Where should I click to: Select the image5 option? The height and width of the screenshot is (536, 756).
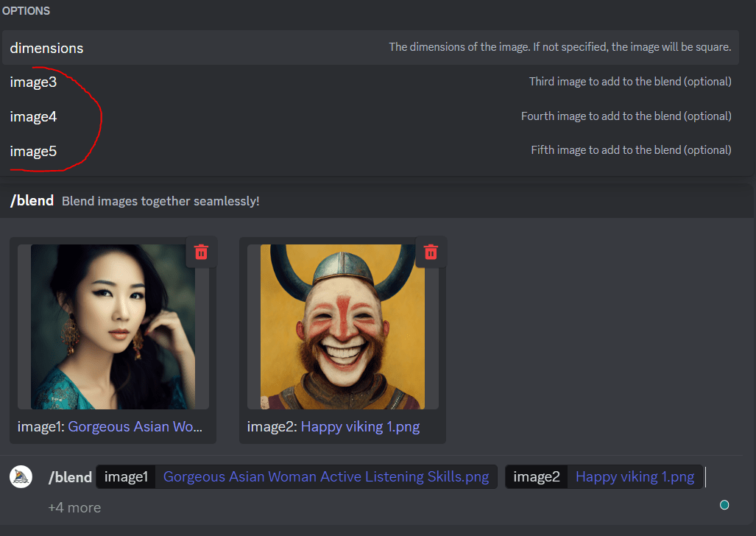pos(370,151)
